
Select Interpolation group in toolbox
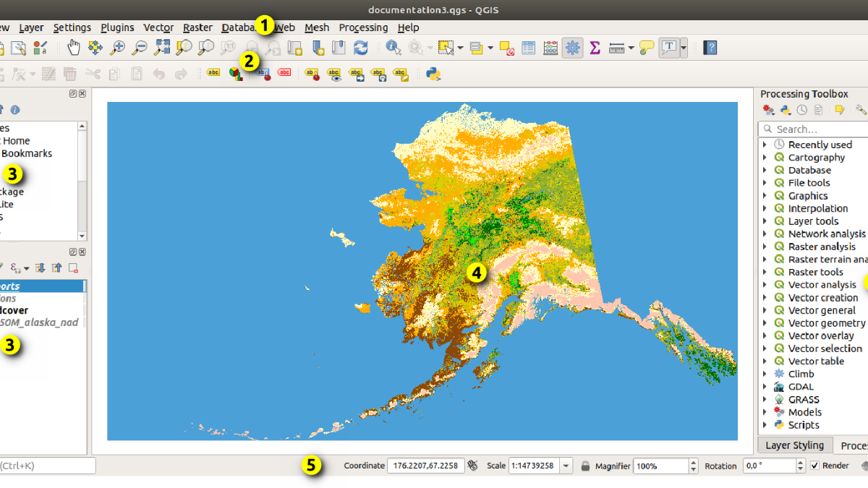tap(818, 208)
